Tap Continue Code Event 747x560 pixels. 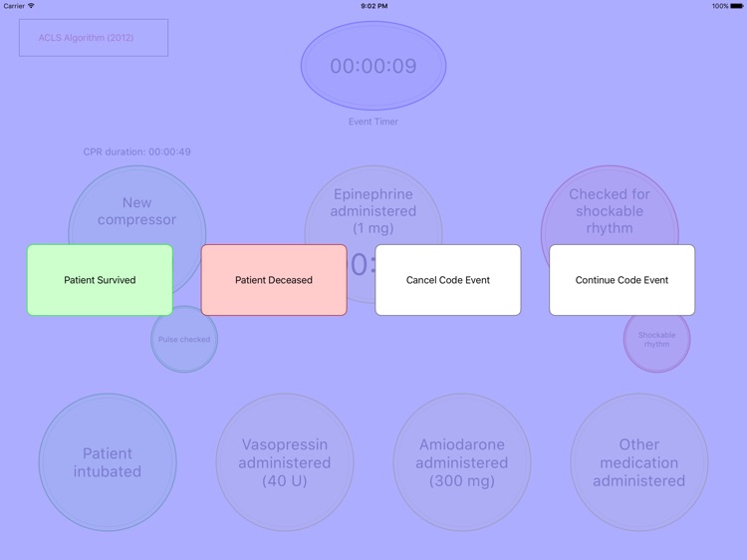click(x=622, y=280)
